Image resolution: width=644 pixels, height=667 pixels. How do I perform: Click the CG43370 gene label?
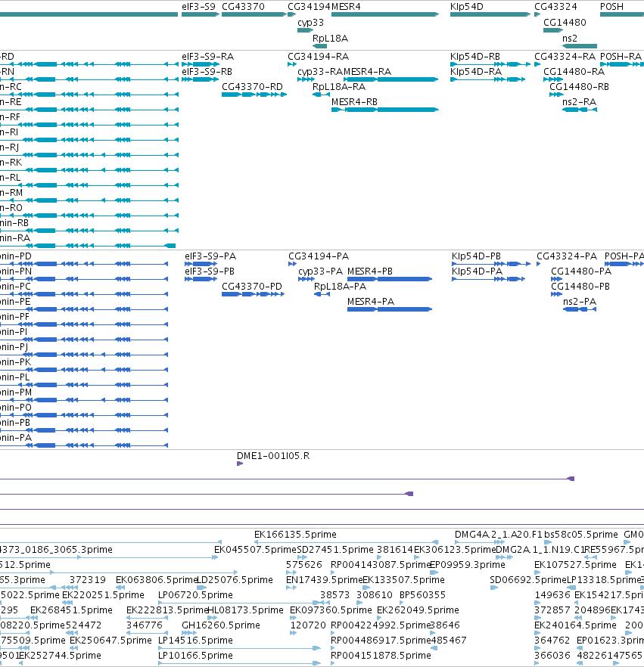click(243, 7)
